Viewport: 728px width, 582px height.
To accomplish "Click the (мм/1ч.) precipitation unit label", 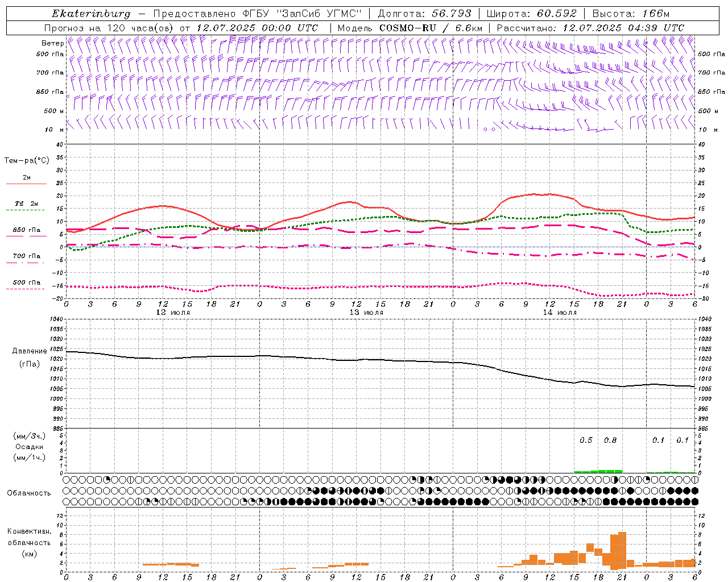I will (x=30, y=458).
